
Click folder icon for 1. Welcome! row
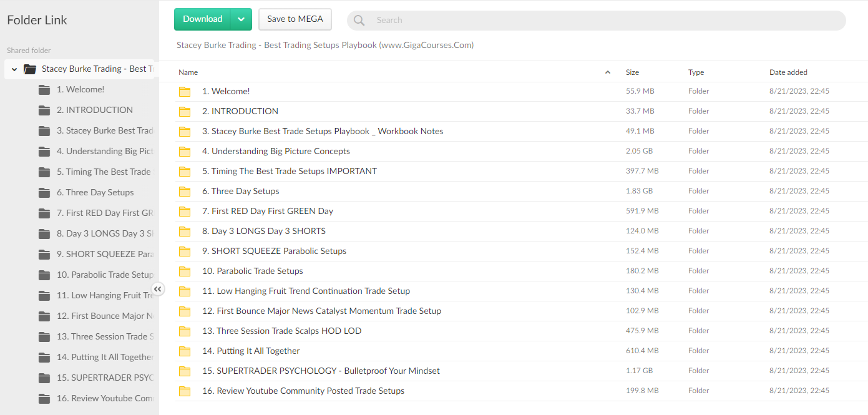[x=185, y=92]
